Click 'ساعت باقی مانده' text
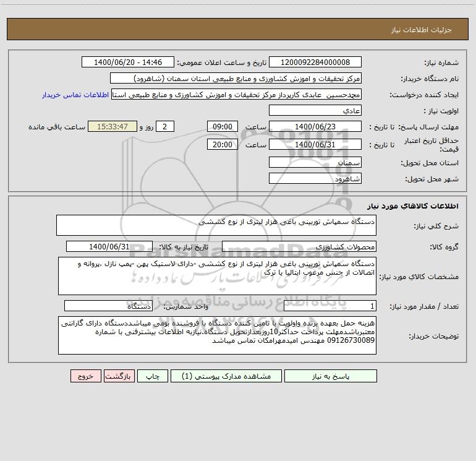The image size is (476, 461). [57, 127]
